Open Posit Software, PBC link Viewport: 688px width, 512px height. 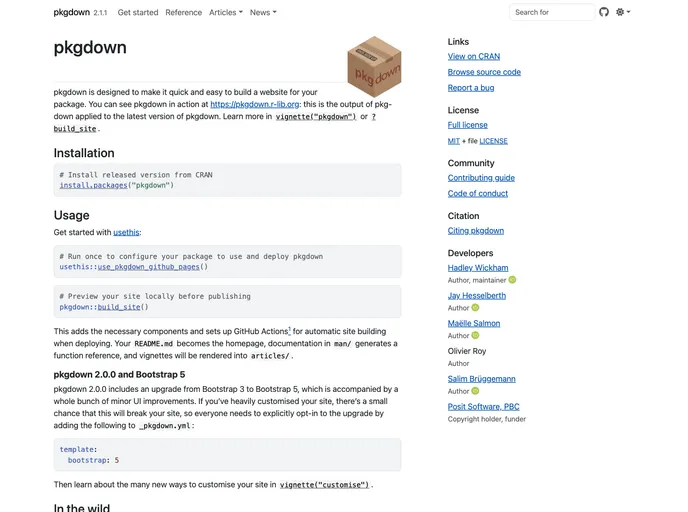coord(484,407)
